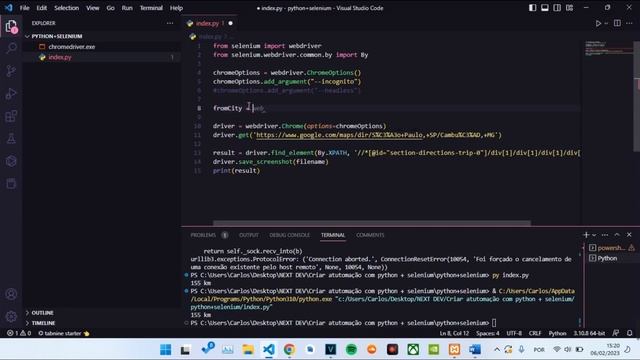Open Spotify from the taskbar

[x=351, y=349]
